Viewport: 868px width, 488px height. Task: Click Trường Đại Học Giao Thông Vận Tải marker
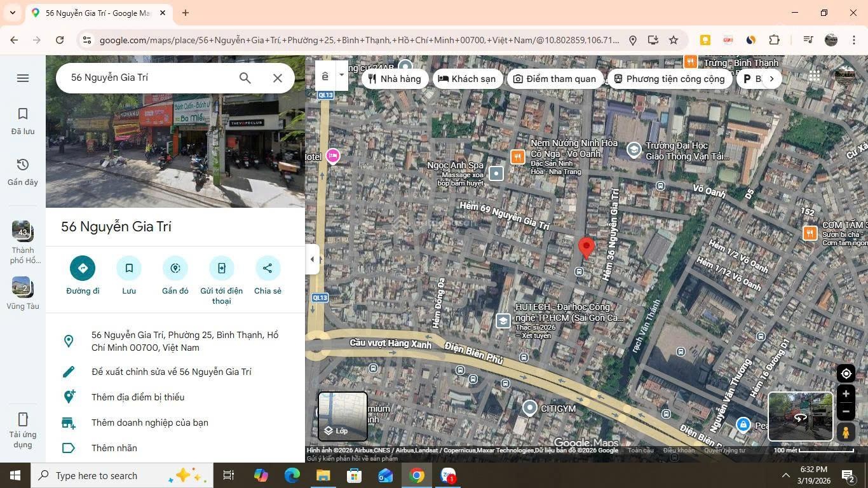click(634, 150)
